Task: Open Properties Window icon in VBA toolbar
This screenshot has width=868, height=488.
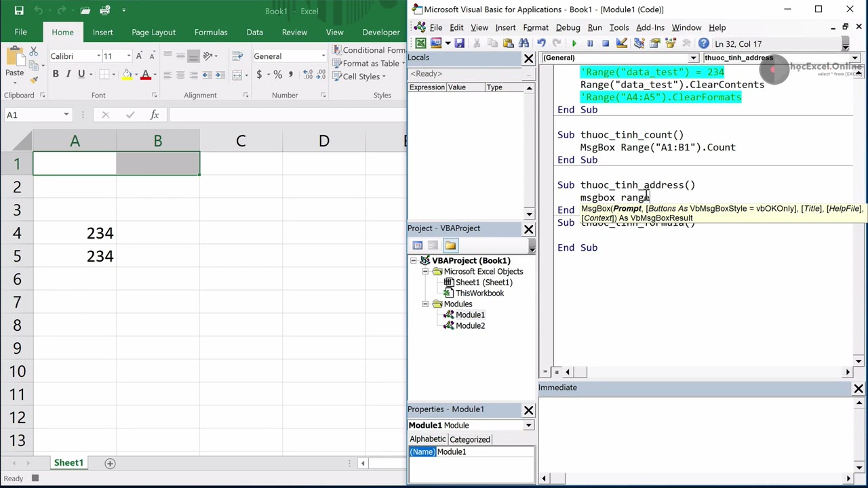Action: coord(655,43)
